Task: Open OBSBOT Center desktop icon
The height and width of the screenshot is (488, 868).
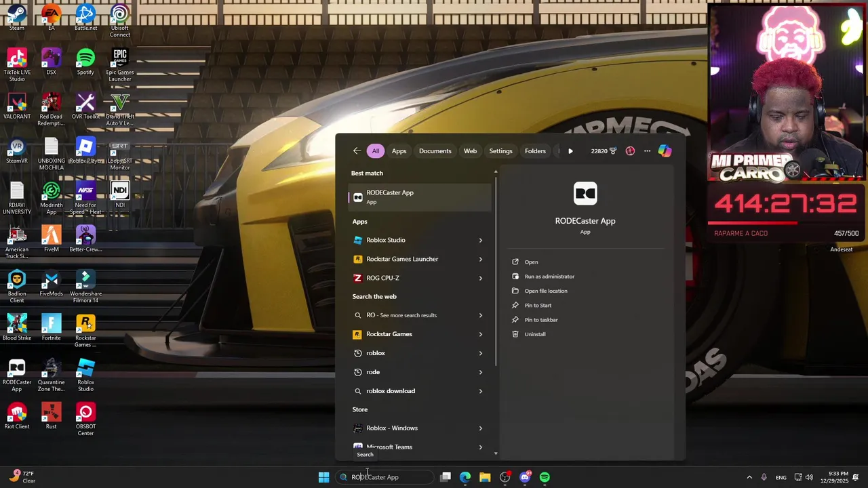Action: click(85, 420)
